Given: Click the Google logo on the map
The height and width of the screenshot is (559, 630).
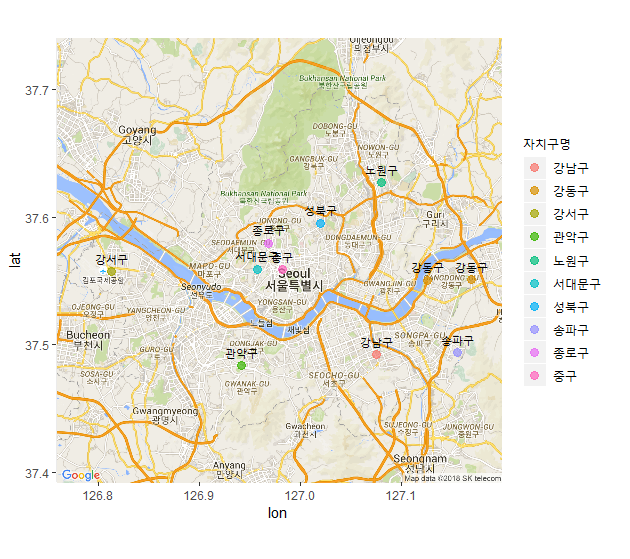Looking at the screenshot, I should 81,475.
